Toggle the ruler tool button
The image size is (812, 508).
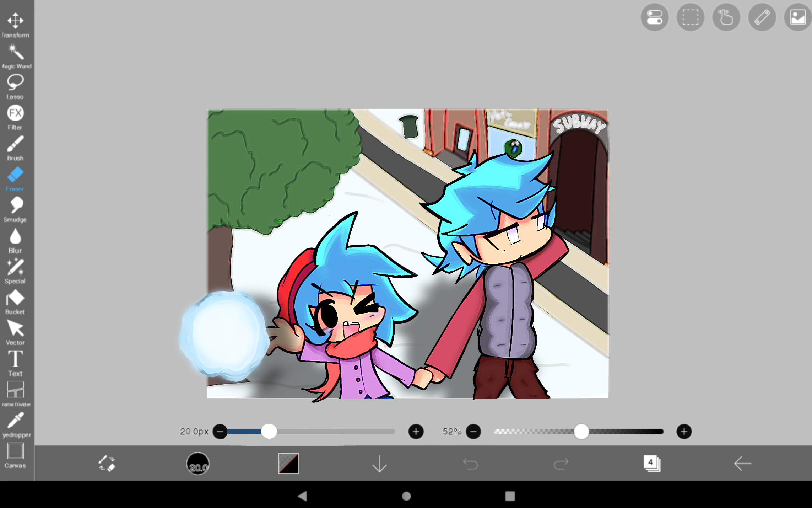762,17
